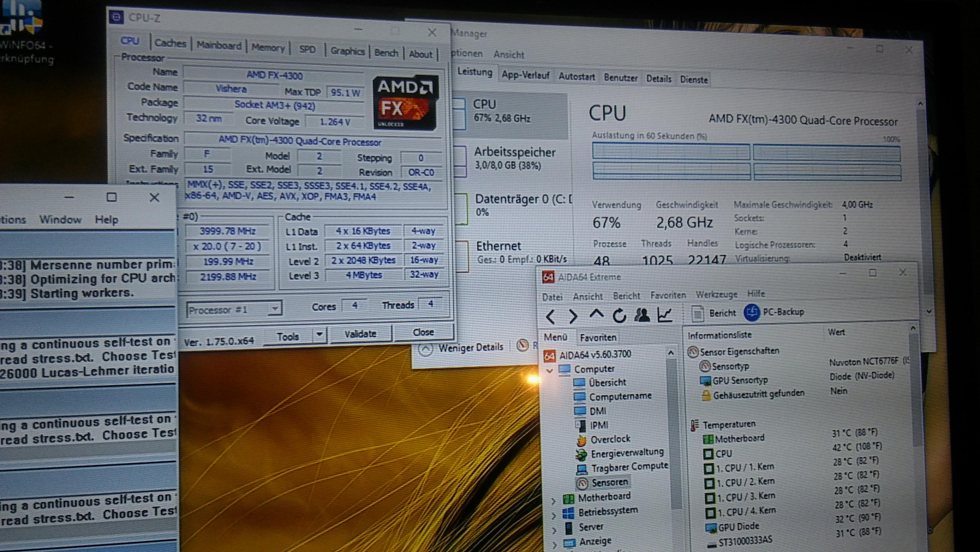Click the PC-Backup toolbar icon

click(752, 312)
